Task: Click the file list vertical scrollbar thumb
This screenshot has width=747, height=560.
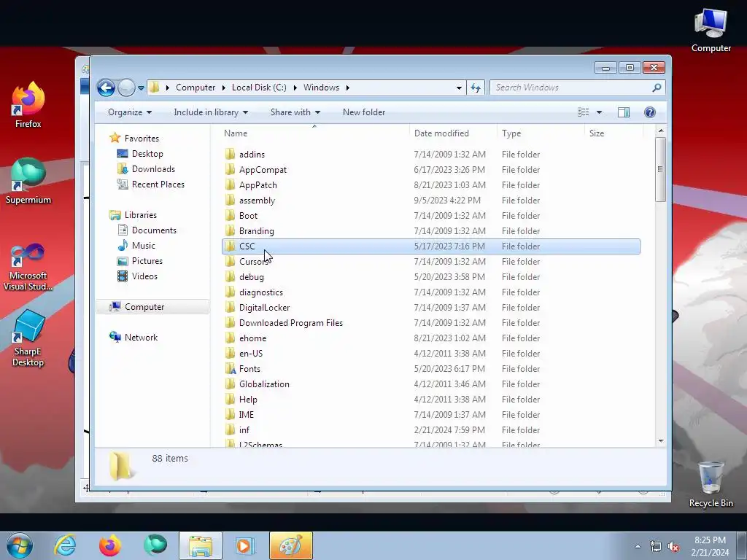Action: click(x=660, y=169)
